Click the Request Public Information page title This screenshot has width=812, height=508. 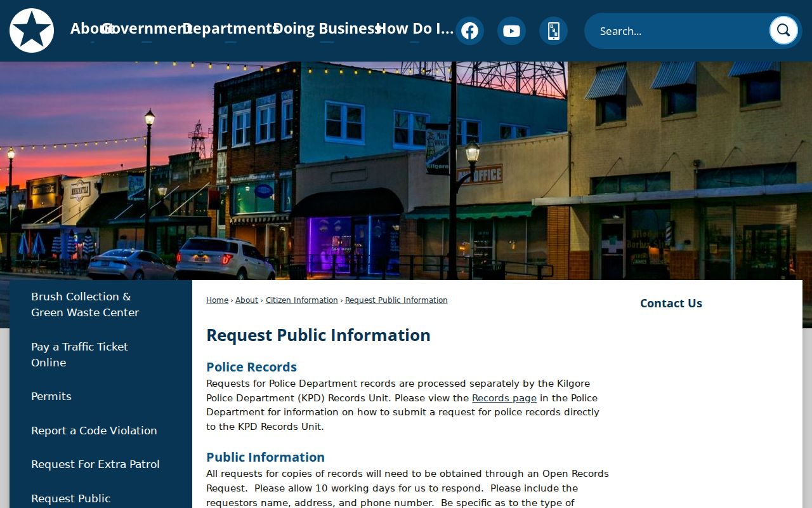pyautogui.click(x=318, y=335)
